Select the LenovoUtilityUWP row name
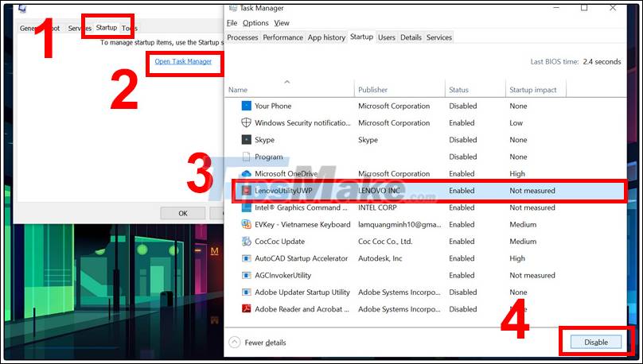 click(x=283, y=191)
